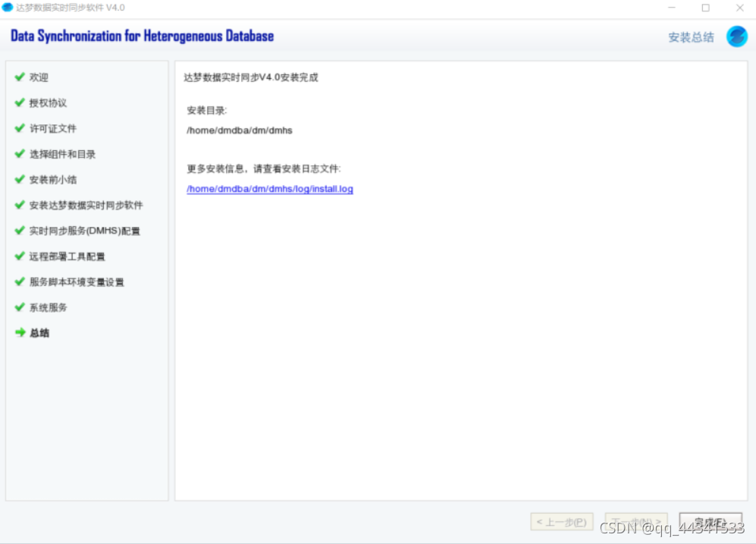Click green checkmark beside 欢迎
The width and height of the screenshot is (756, 544).
[x=20, y=77]
